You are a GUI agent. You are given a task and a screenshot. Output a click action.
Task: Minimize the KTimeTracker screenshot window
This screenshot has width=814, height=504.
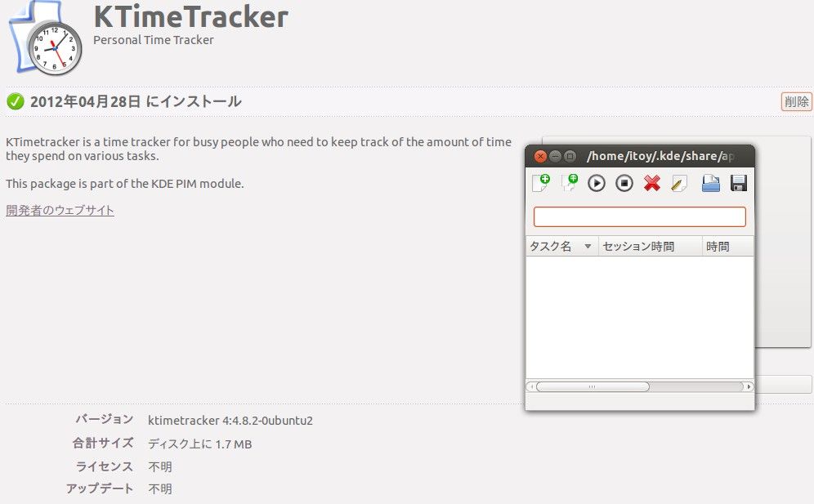coord(555,156)
